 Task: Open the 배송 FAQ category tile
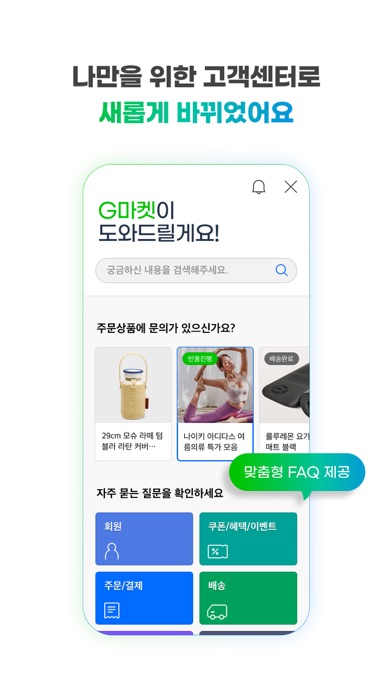click(248, 598)
